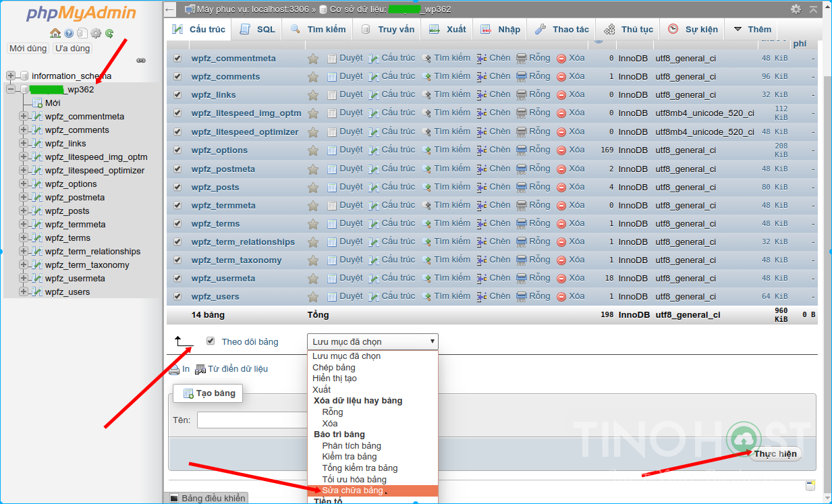Uncheck the wpfz_terms row checkbox
Viewport: 832px width, 504px height.
click(x=177, y=224)
